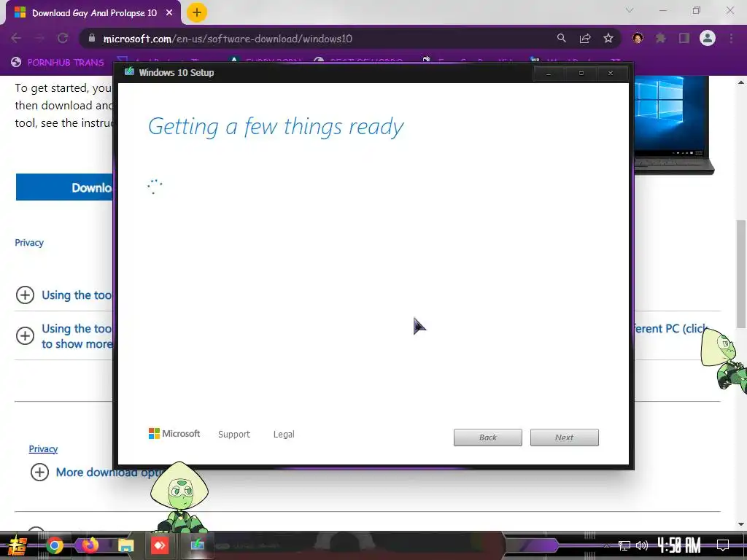Viewport: 747px width, 560px height.
Task: Open Firefox from the taskbar
Action: (x=90, y=545)
